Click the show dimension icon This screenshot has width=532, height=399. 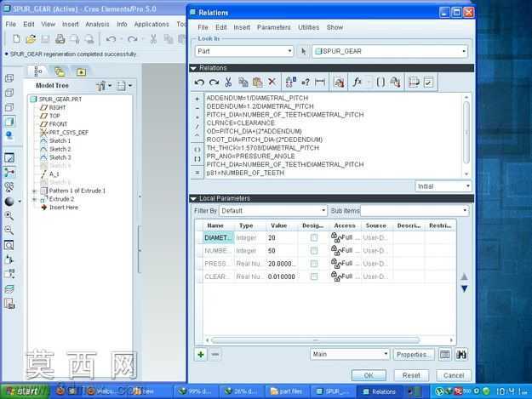pyautogui.click(x=320, y=82)
